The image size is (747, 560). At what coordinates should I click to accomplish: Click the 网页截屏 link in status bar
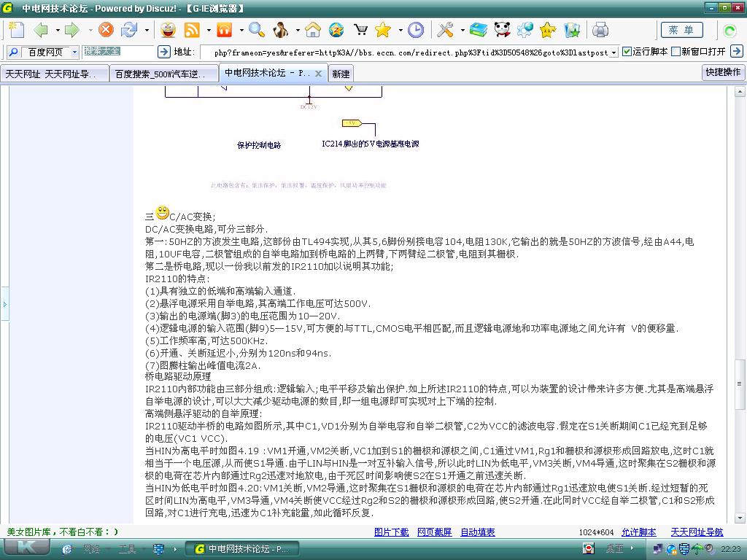435,532
